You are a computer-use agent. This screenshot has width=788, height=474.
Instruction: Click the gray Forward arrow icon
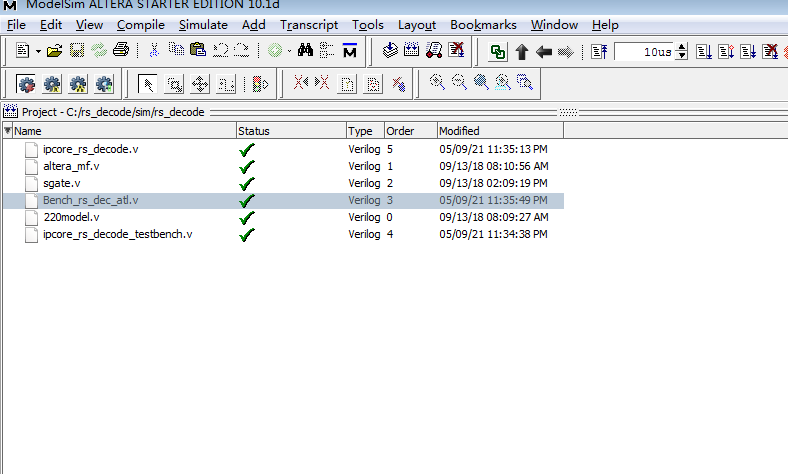[x=566, y=52]
